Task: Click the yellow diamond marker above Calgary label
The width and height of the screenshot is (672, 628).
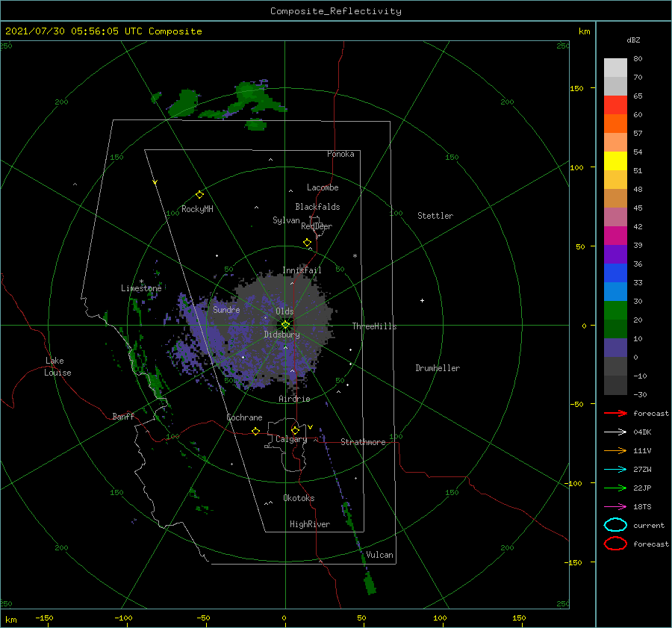Action: coord(295,430)
